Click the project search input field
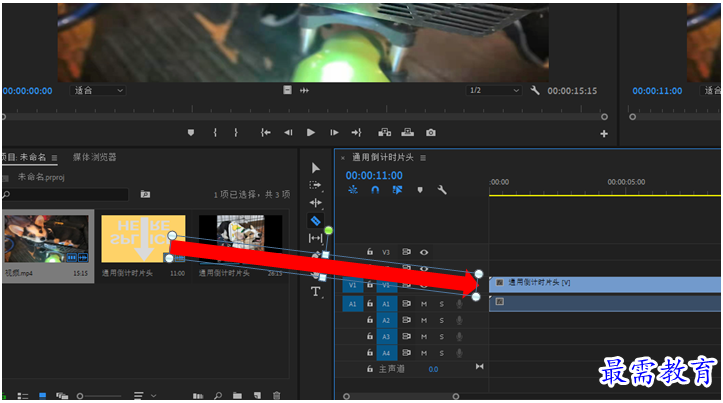Image resolution: width=723 pixels, height=403 pixels. 65,194
